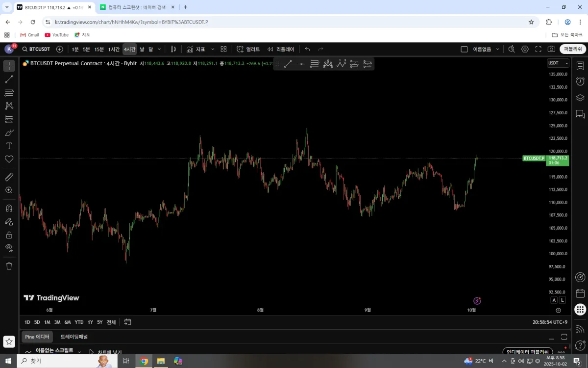Open the USDT currency dropdown
This screenshot has height=368, width=588.
point(558,63)
